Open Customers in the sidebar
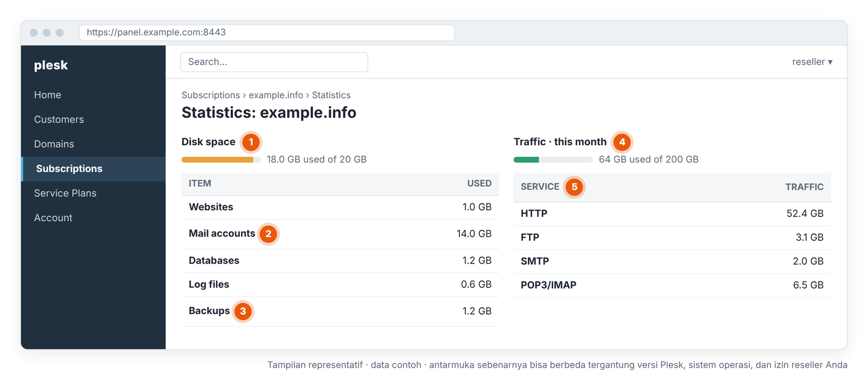 (59, 119)
